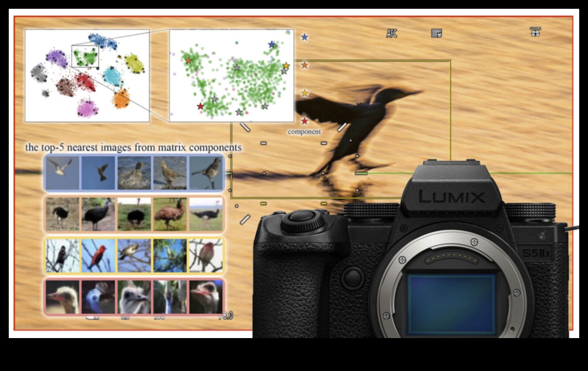This screenshot has width=588, height=371.
Task: Click the 'top-5 nearest images from matrix components' heading
Action: 133,148
